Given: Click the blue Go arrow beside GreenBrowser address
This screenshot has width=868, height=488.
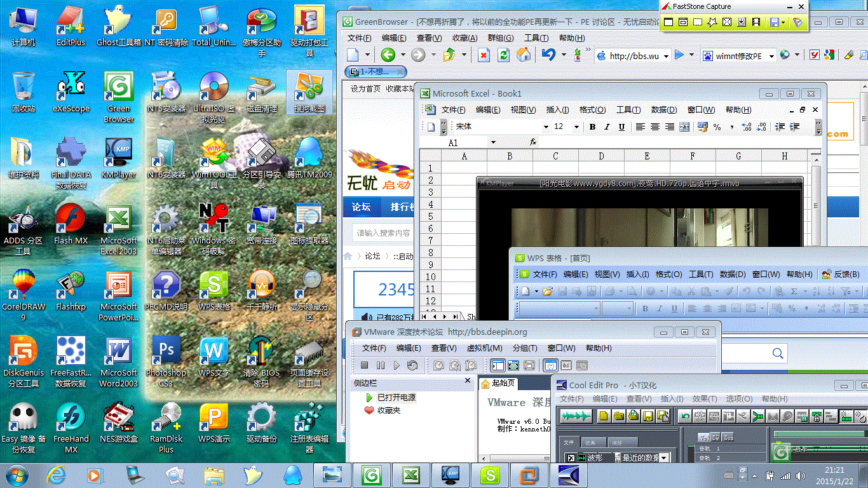Looking at the screenshot, I should point(679,55).
